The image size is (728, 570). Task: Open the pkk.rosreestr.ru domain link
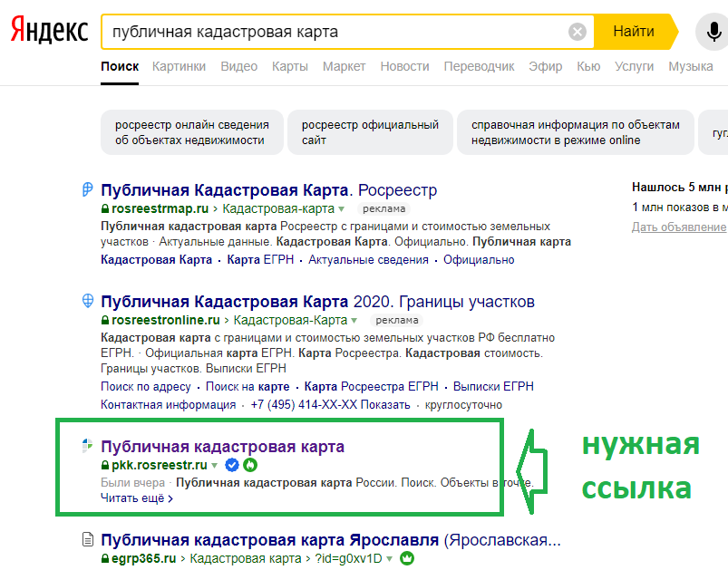pos(160,465)
